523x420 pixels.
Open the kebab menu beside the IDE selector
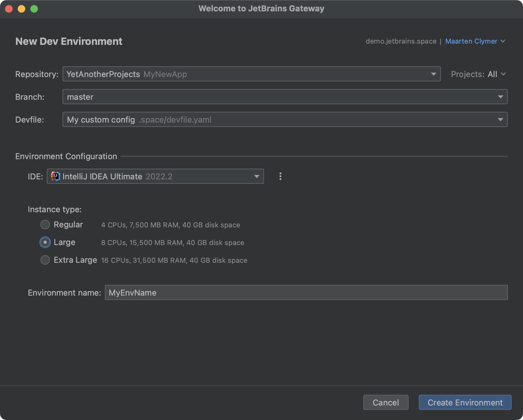click(280, 176)
